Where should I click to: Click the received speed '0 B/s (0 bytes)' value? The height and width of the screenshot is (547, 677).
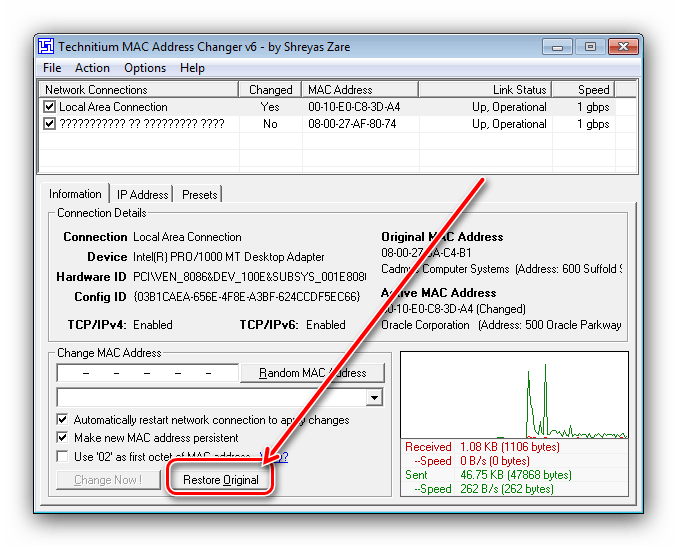pyautogui.click(x=495, y=461)
